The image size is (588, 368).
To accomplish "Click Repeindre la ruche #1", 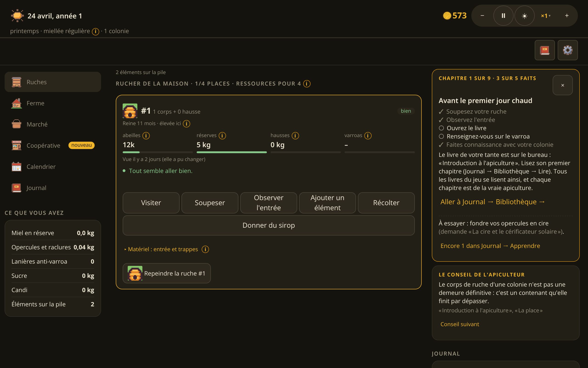I will 167,273.
